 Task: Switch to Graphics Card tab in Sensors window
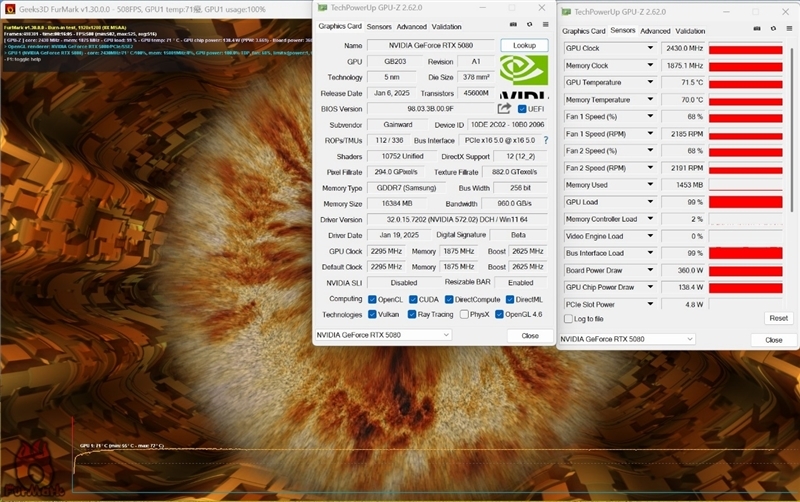(x=584, y=31)
